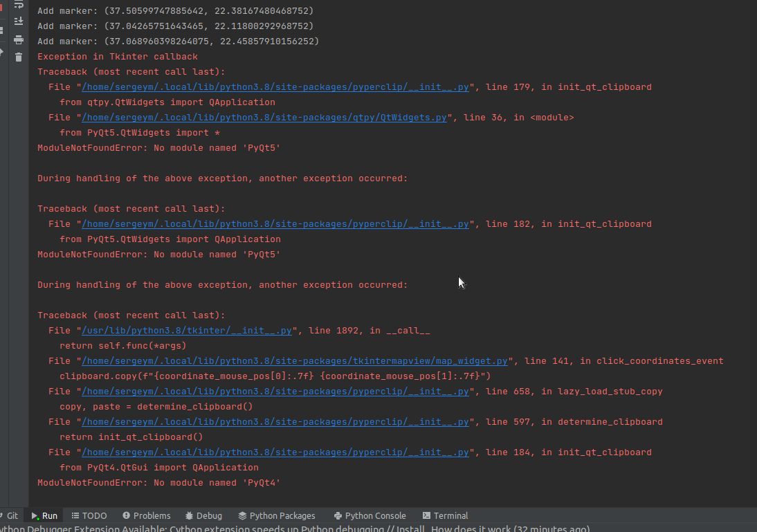
Task: Click the Print console icon
Action: 19,39
